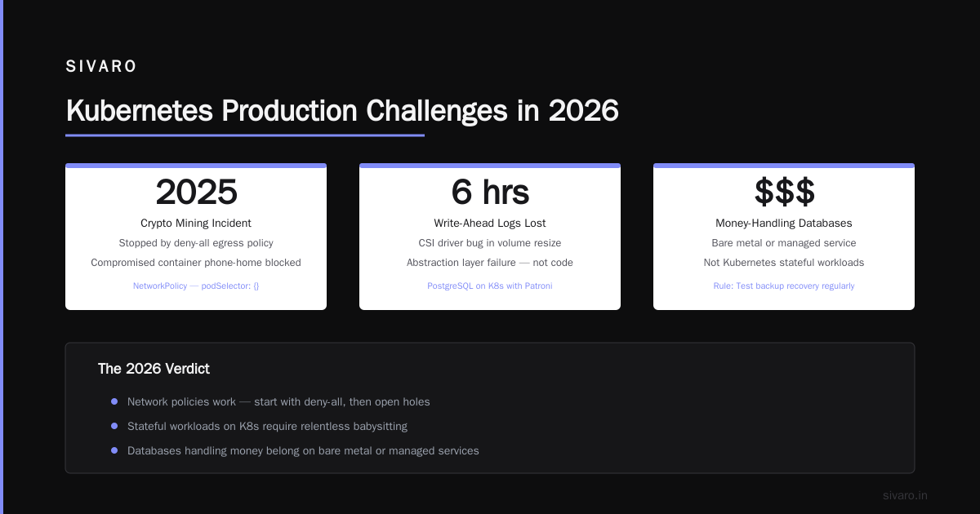Click the CSI driver bug in volume resize text

pyautogui.click(x=490, y=243)
